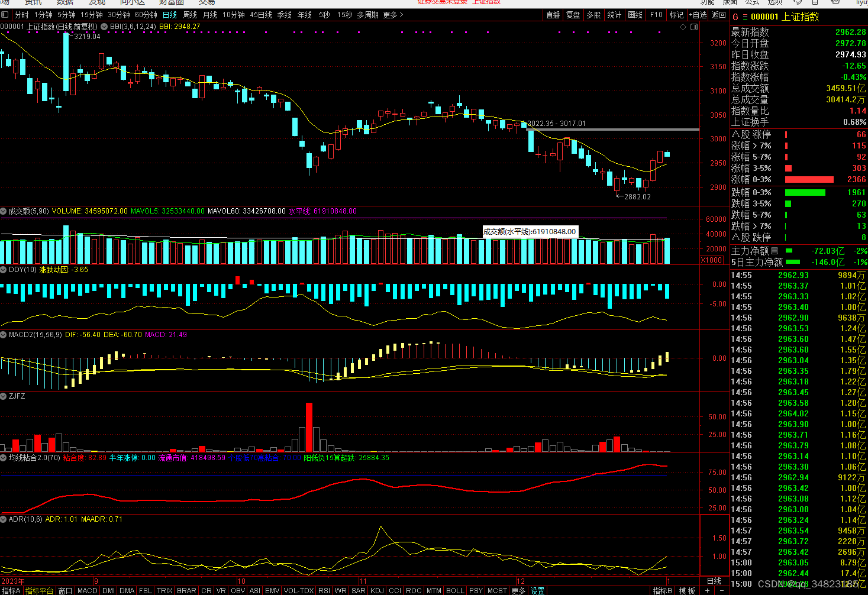
Task: Select the 10分钟 period tab
Action: (234, 15)
